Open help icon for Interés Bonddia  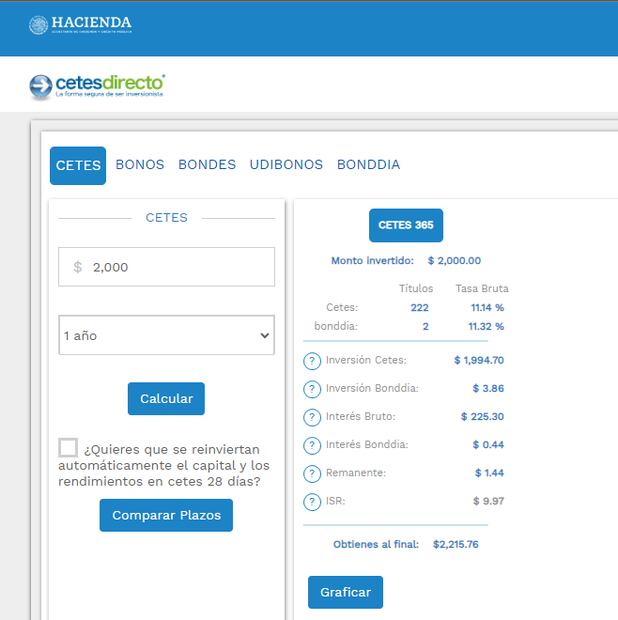click(312, 445)
